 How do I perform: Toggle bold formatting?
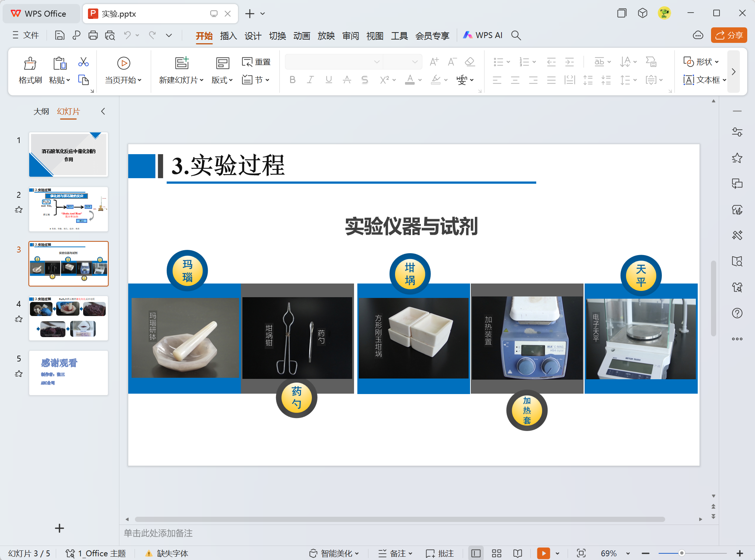292,79
